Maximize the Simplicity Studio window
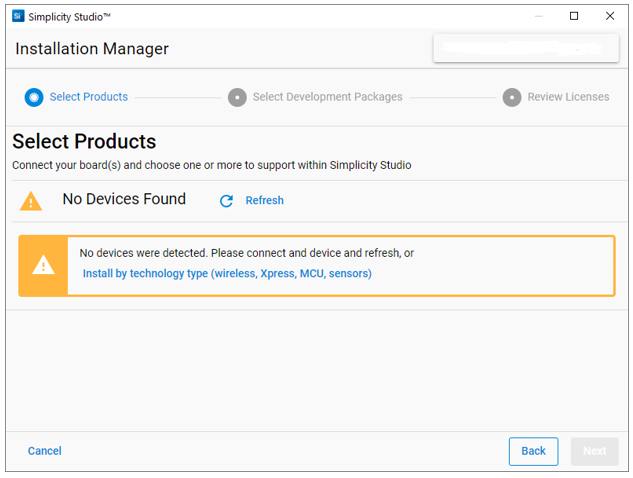 coord(574,16)
